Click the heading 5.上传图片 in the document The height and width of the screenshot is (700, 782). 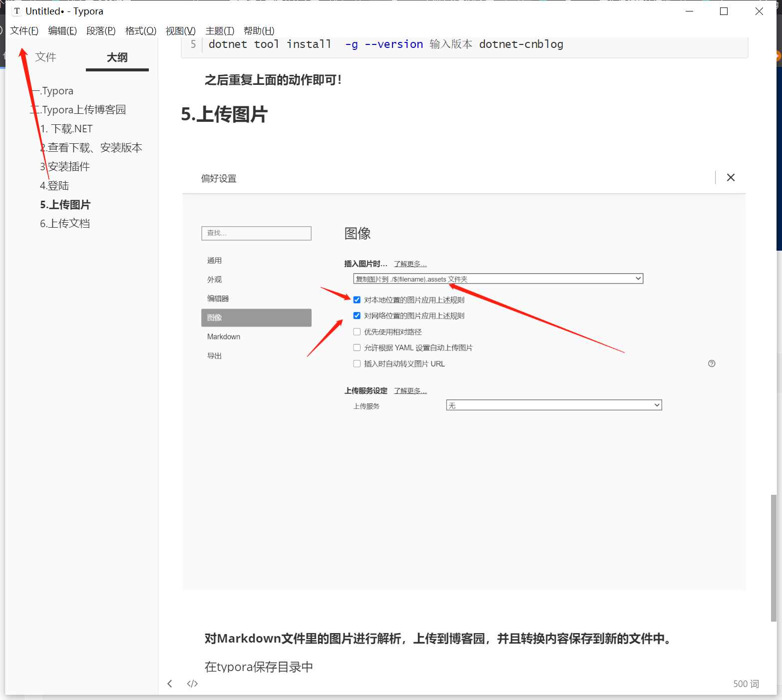224,114
